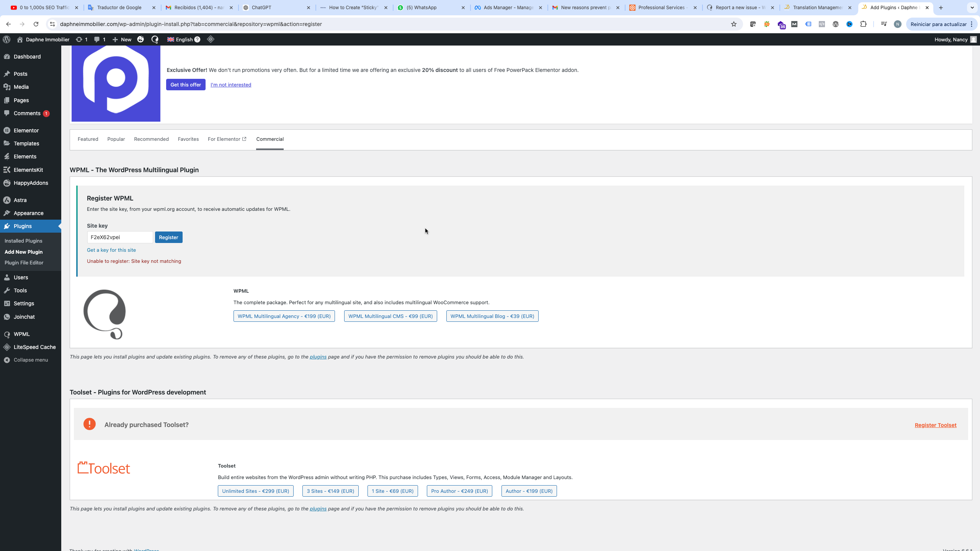980x551 pixels.
Task: Open the language help question mark icon
Action: point(197,39)
